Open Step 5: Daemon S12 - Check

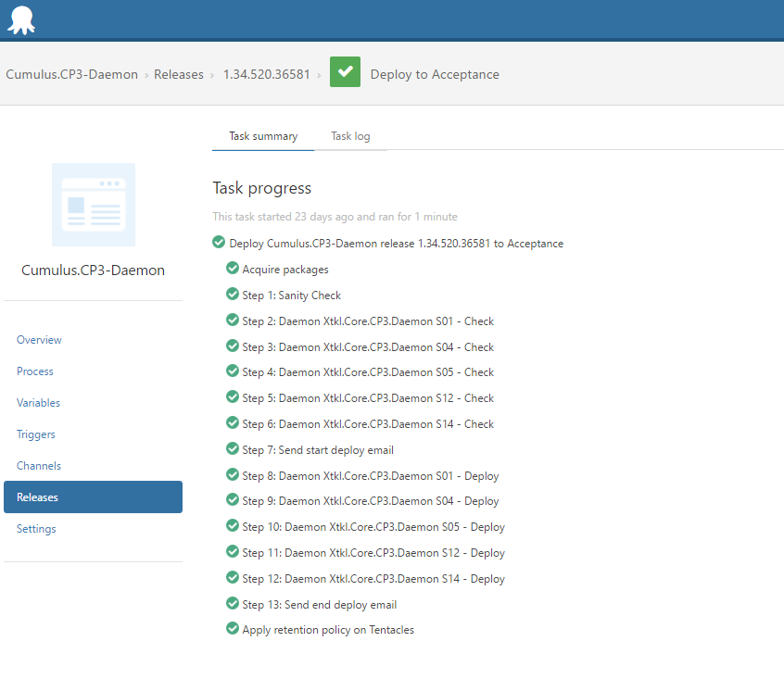click(368, 398)
